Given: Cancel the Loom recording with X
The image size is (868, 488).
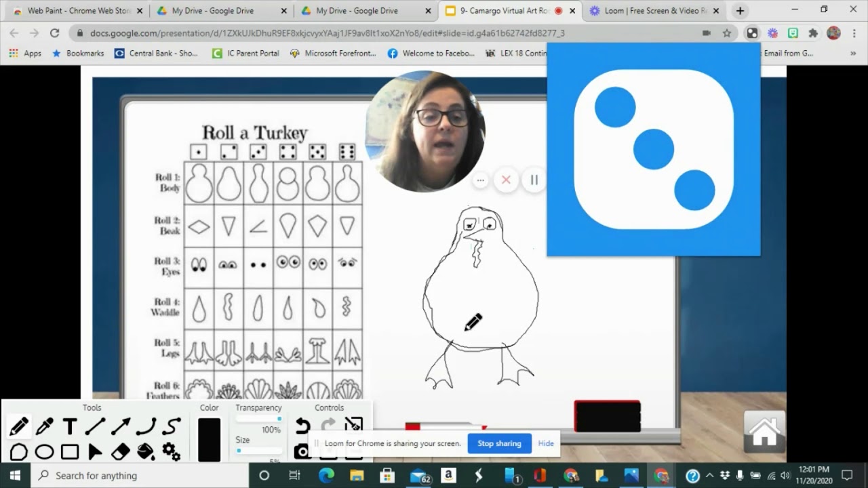Looking at the screenshot, I should tap(506, 180).
